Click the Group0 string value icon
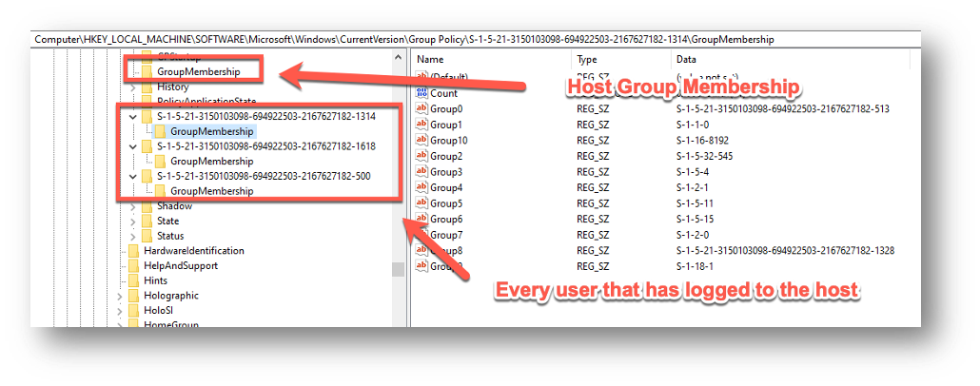980x386 pixels. [422, 108]
